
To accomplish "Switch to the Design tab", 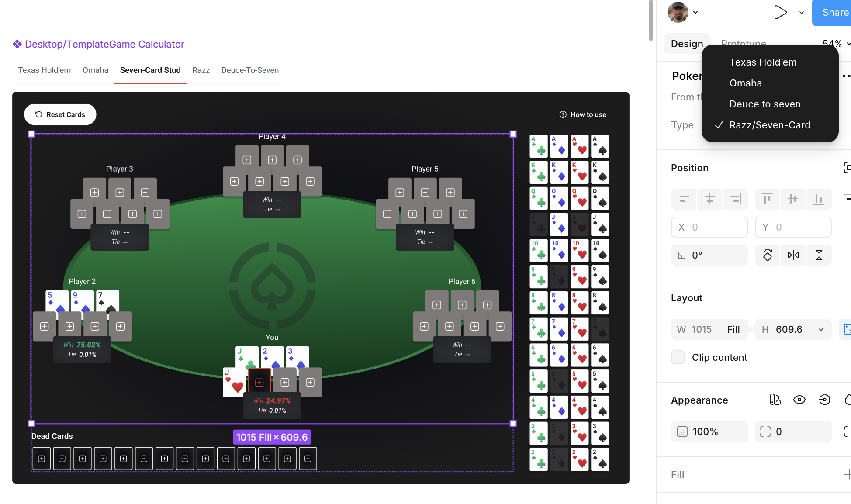I will 687,44.
